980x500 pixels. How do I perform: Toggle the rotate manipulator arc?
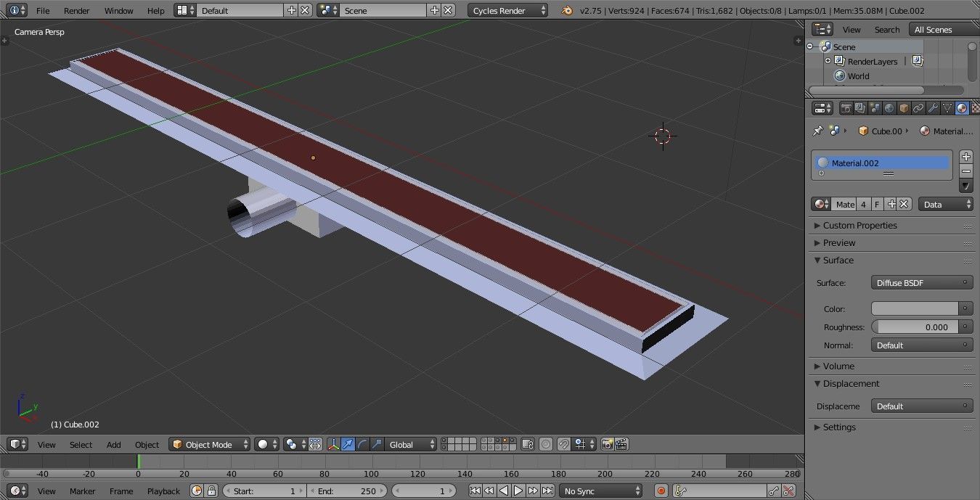[363, 444]
